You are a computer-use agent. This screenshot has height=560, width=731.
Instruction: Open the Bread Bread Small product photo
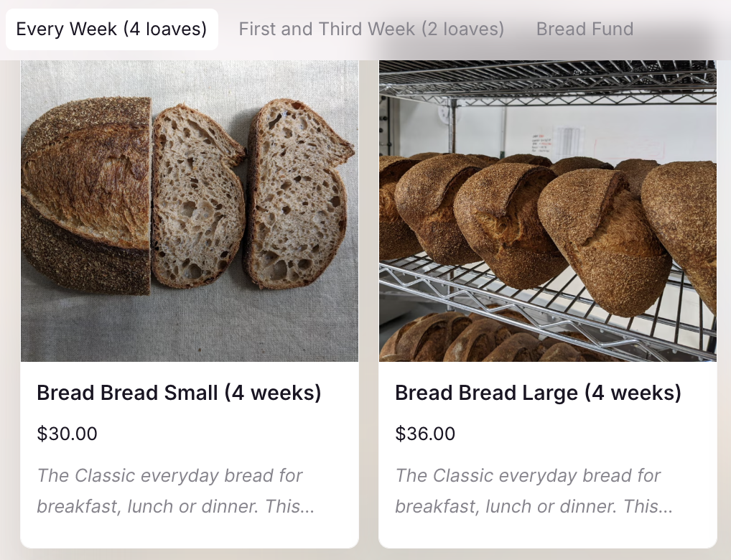click(190, 210)
